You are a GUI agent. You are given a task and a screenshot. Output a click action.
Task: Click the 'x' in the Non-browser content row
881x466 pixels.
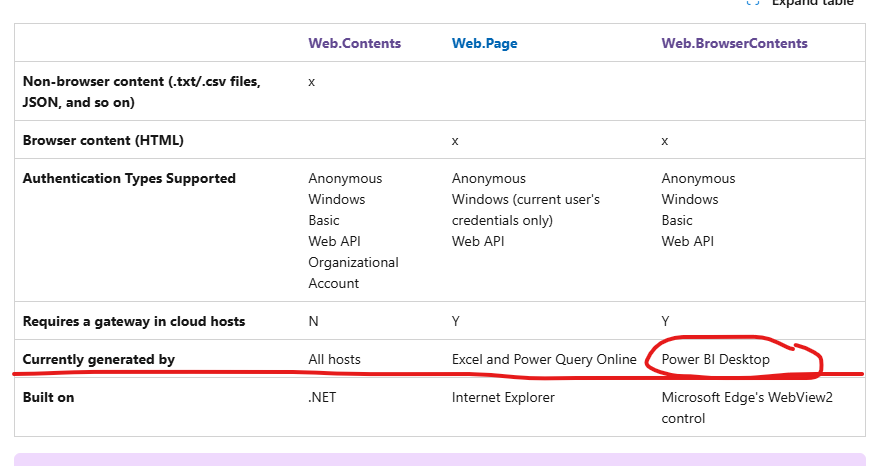pyautogui.click(x=311, y=82)
